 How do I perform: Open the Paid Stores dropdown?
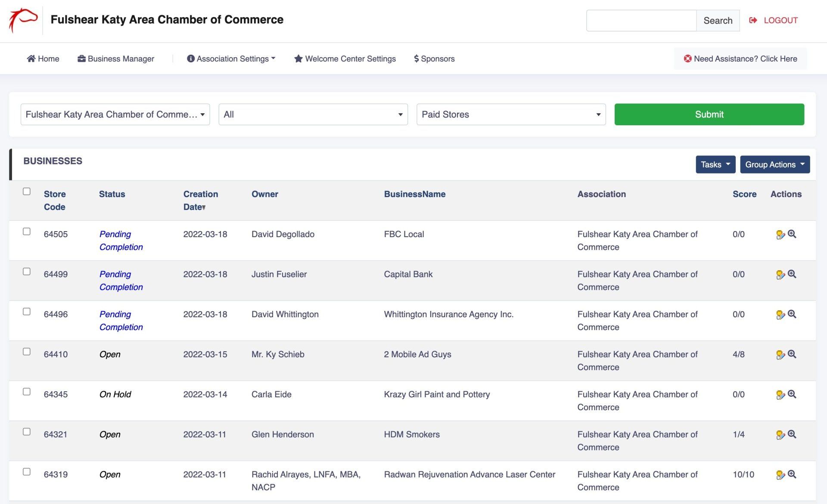click(510, 114)
